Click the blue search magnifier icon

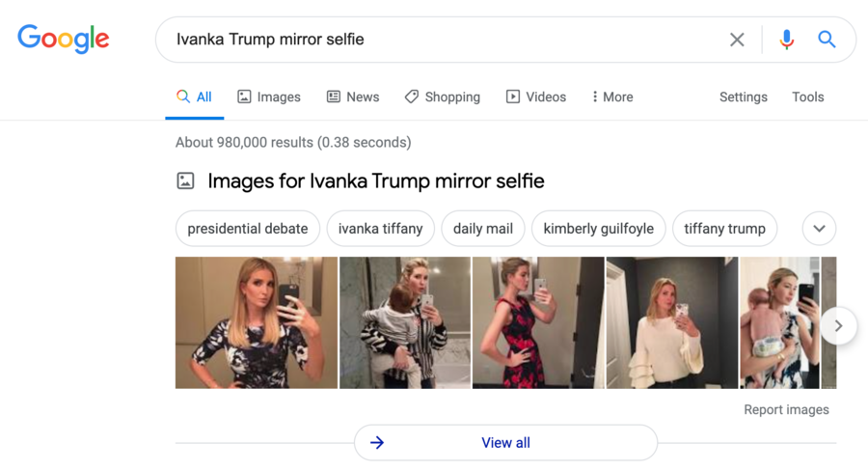click(827, 40)
